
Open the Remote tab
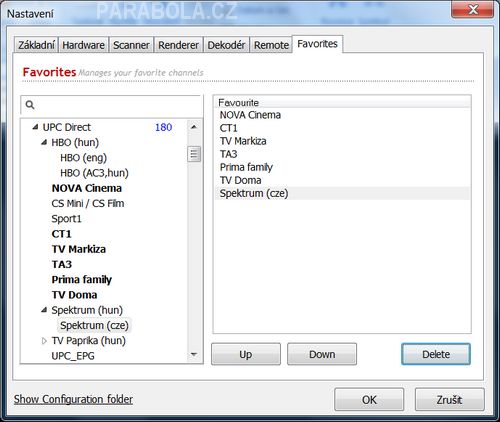tap(271, 45)
